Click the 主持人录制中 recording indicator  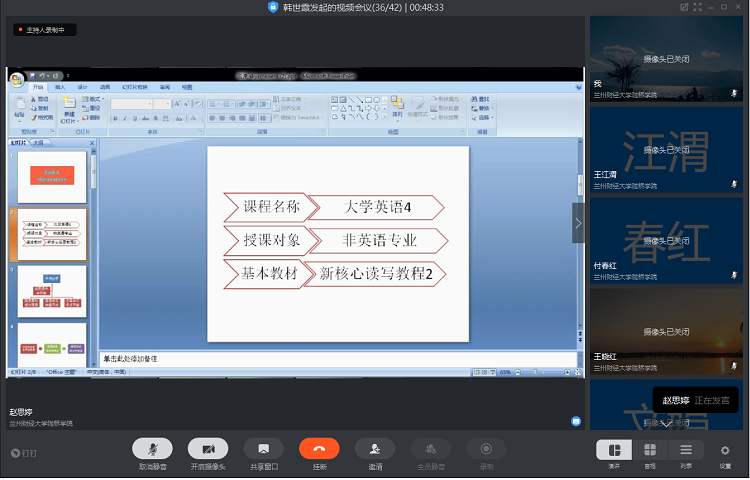[x=44, y=30]
